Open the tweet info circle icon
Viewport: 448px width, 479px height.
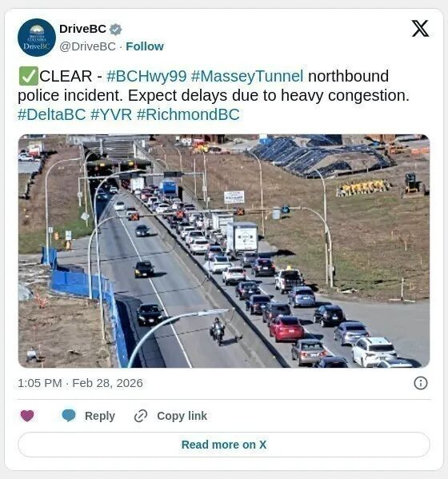pyautogui.click(x=421, y=383)
